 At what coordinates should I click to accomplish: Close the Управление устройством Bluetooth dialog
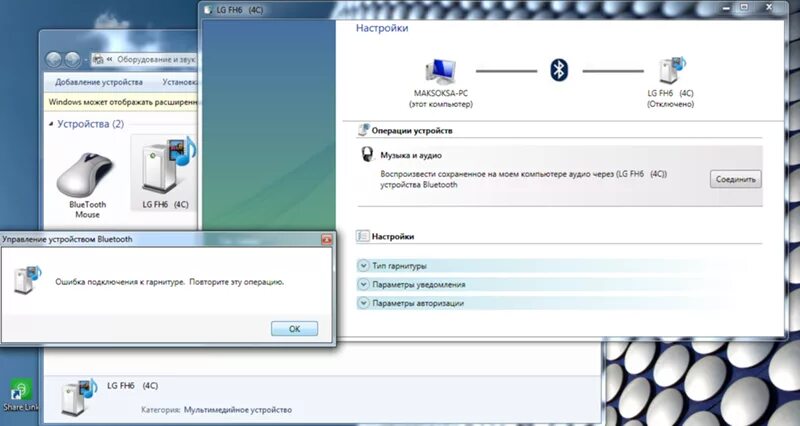327,239
